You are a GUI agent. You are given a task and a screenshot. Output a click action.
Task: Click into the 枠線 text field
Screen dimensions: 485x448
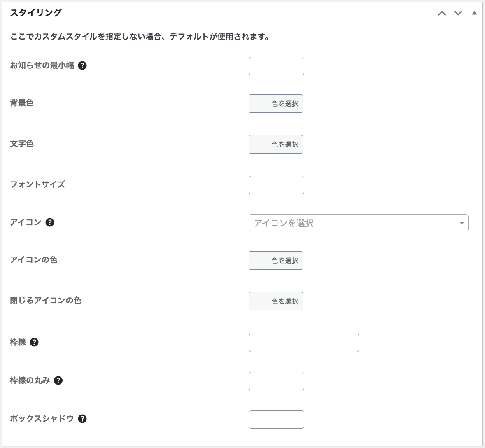tap(304, 343)
